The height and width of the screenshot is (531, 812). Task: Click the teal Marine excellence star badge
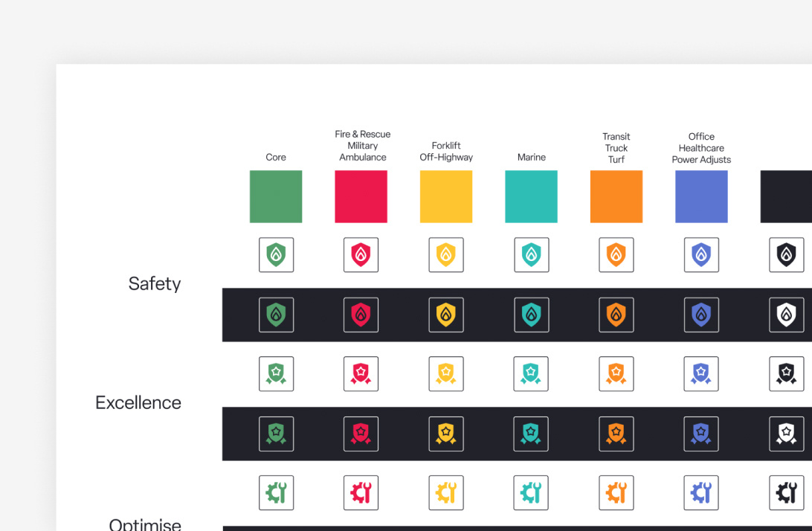click(x=531, y=374)
